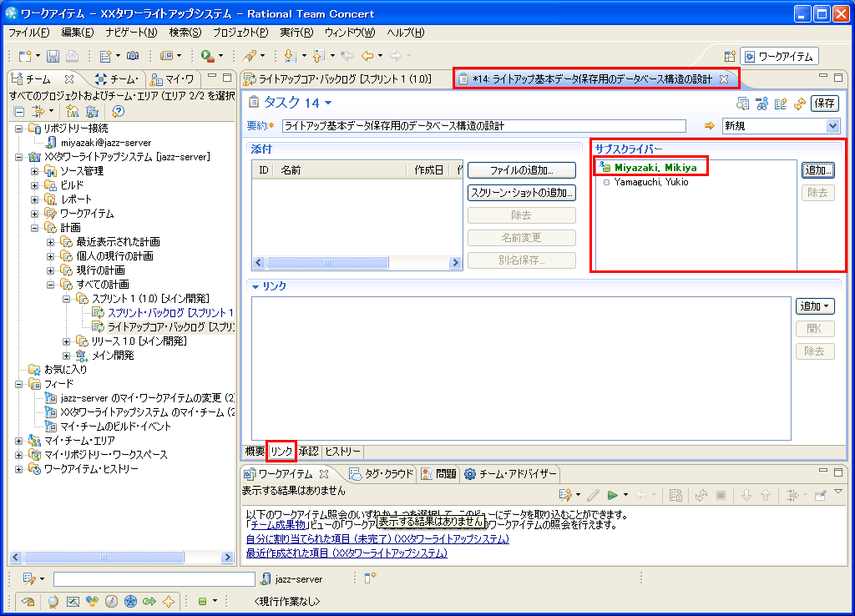Click the jazz-server repository icon in bottom bar
Screen dimensions: 855x616
tap(266, 579)
